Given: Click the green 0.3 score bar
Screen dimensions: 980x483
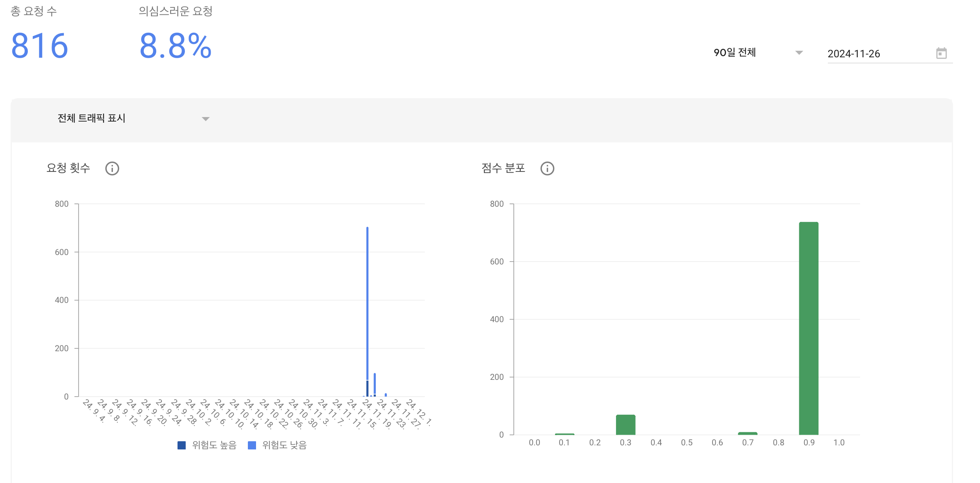Looking at the screenshot, I should 625,425.
